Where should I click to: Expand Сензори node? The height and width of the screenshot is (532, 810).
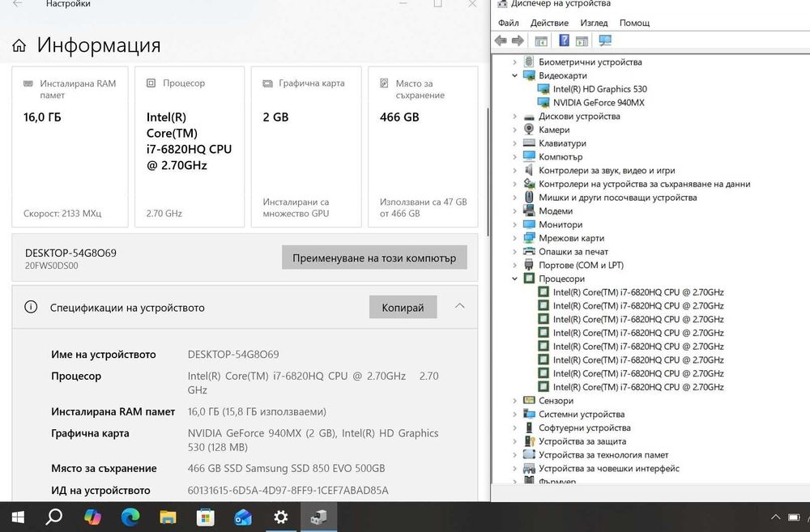[514, 400]
